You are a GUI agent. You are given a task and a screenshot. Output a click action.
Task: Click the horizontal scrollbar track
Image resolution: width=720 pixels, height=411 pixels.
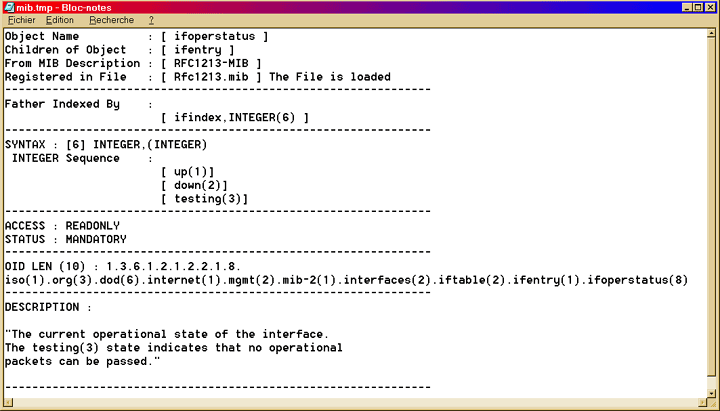350,403
